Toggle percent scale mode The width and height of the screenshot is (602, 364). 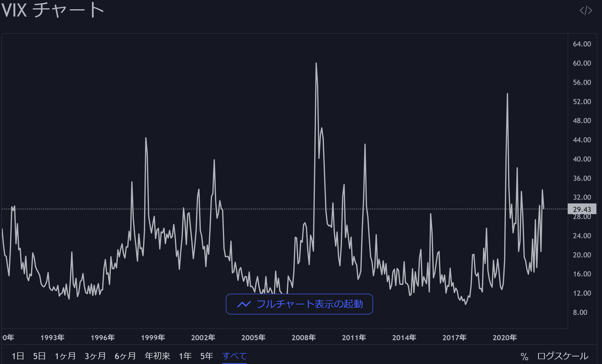click(x=524, y=356)
